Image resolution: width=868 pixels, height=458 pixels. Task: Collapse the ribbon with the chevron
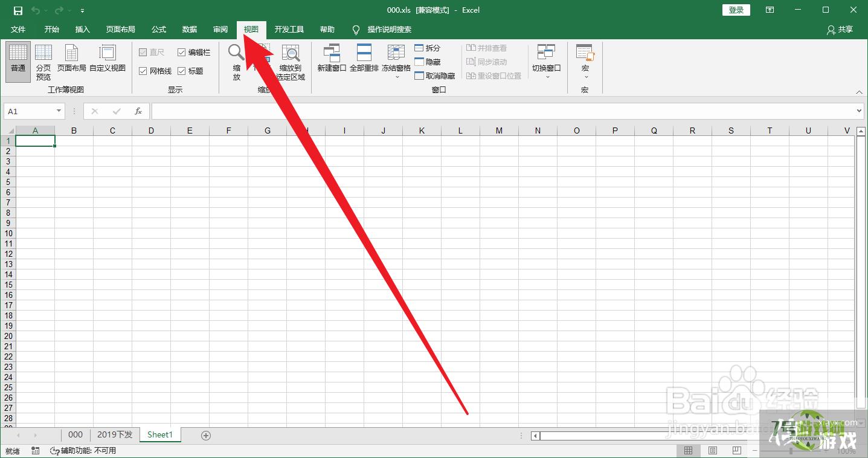(860, 92)
